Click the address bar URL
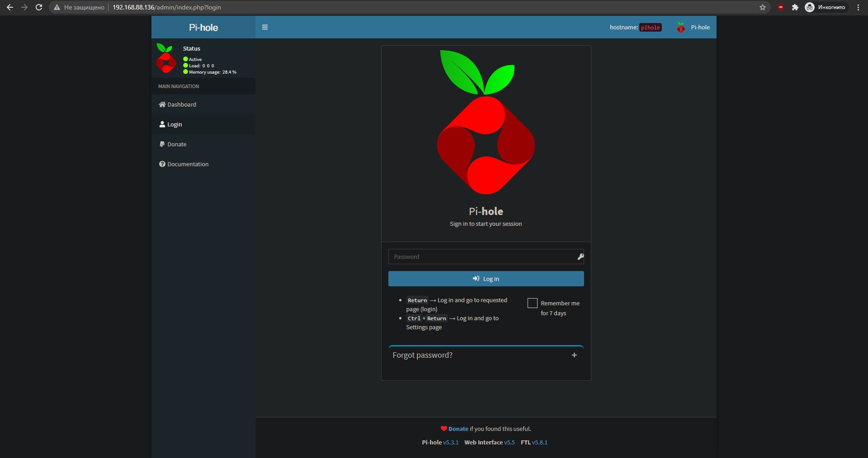The width and height of the screenshot is (868, 458). coord(166,7)
